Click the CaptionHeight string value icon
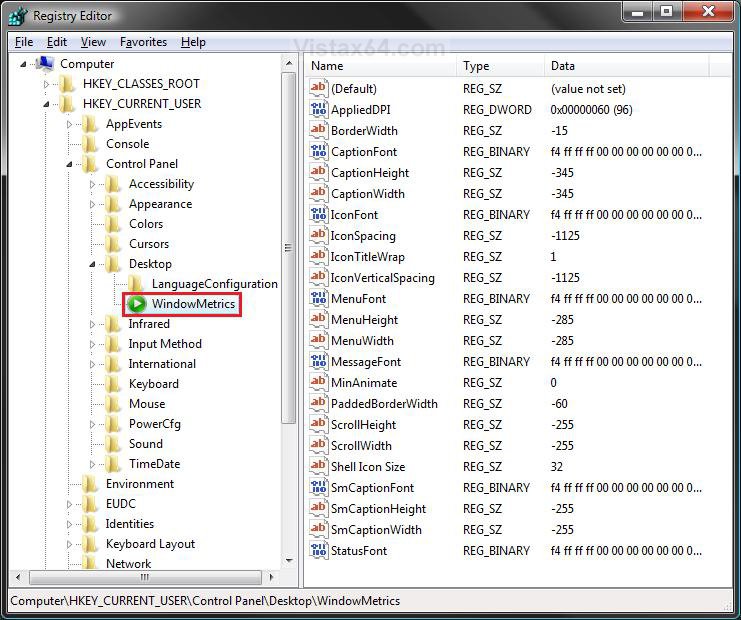Image resolution: width=741 pixels, height=620 pixels. [x=318, y=172]
